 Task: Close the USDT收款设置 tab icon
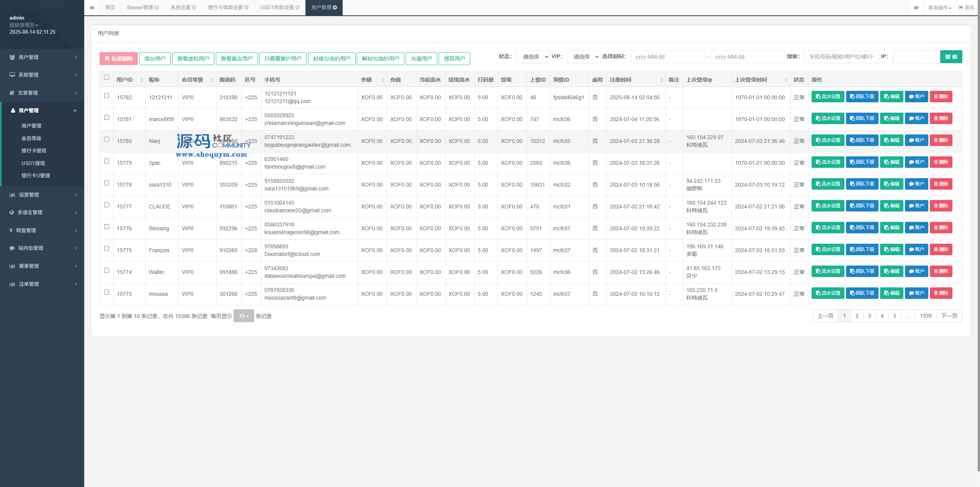click(297, 7)
